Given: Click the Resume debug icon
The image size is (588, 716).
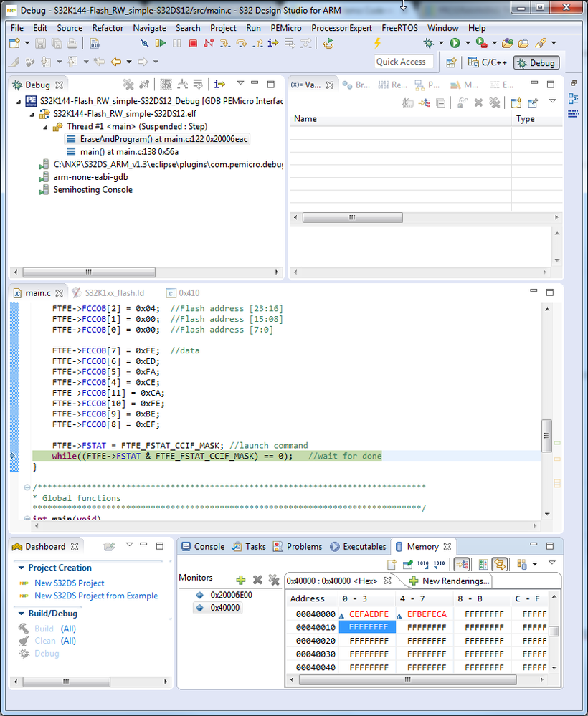Looking at the screenshot, I should pyautogui.click(x=161, y=44).
